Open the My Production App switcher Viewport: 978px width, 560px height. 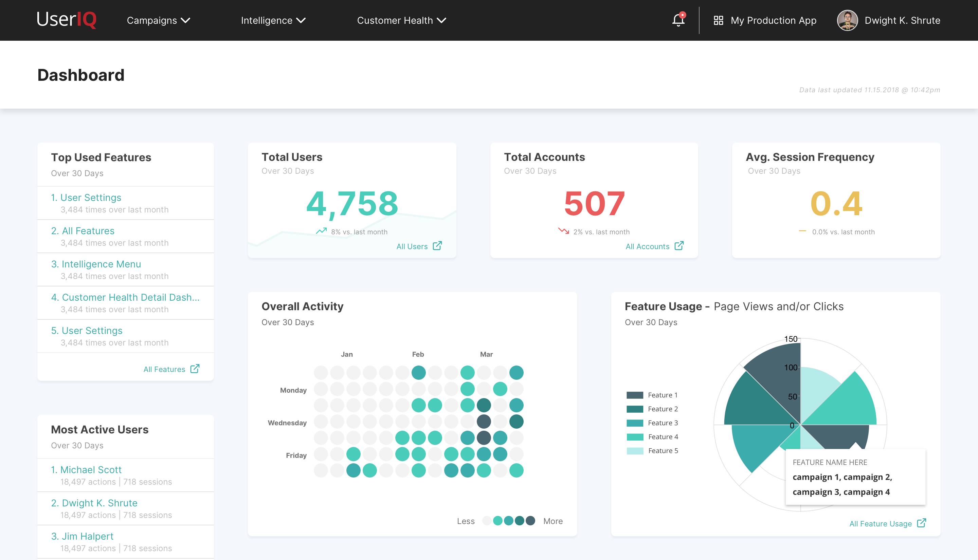(x=773, y=20)
